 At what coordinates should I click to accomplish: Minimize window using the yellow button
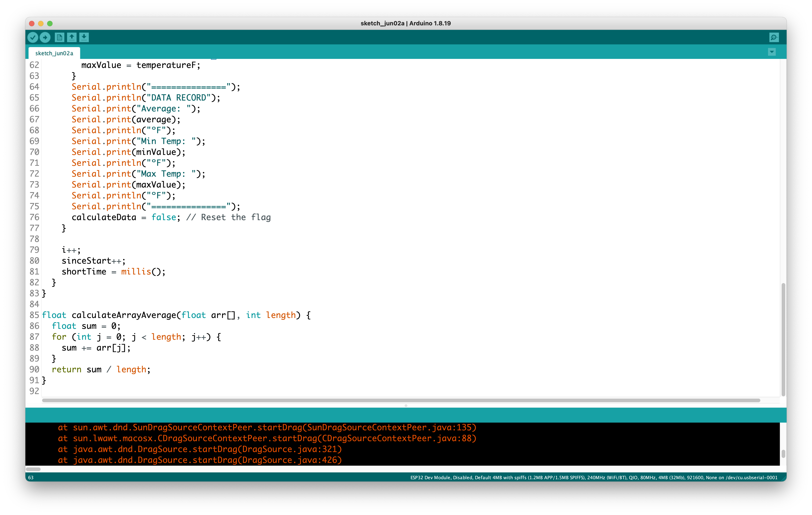point(41,24)
